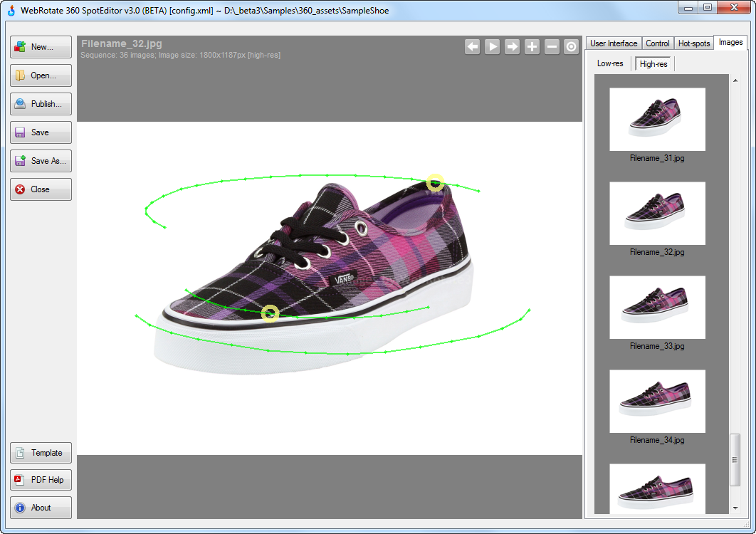Click the Filename_32.jpg title text
Image resolution: width=756 pixels, height=534 pixels.
(x=122, y=43)
